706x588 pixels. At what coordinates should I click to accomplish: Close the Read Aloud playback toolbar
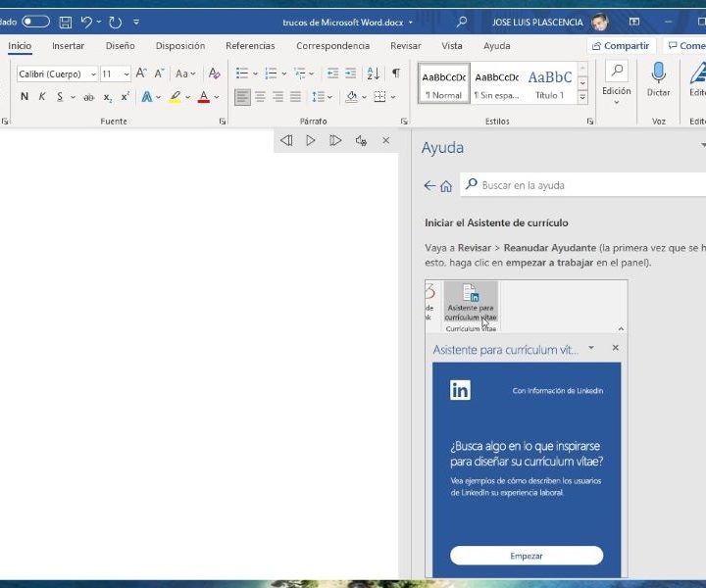pos(386,140)
